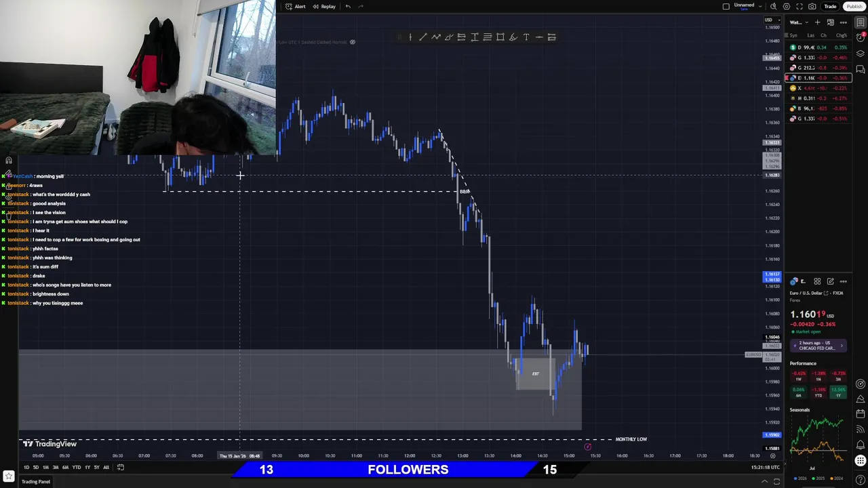Select the gold X watchlist row

[818, 88]
